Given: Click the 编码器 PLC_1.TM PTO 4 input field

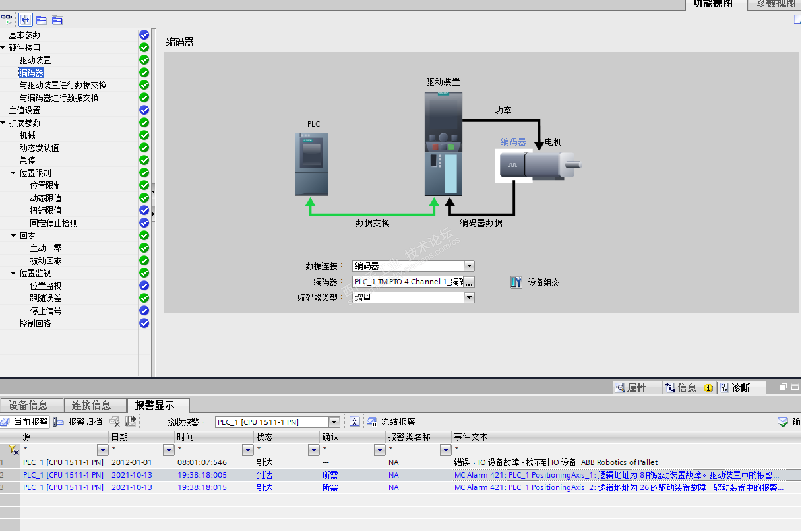Looking at the screenshot, I should (408, 282).
